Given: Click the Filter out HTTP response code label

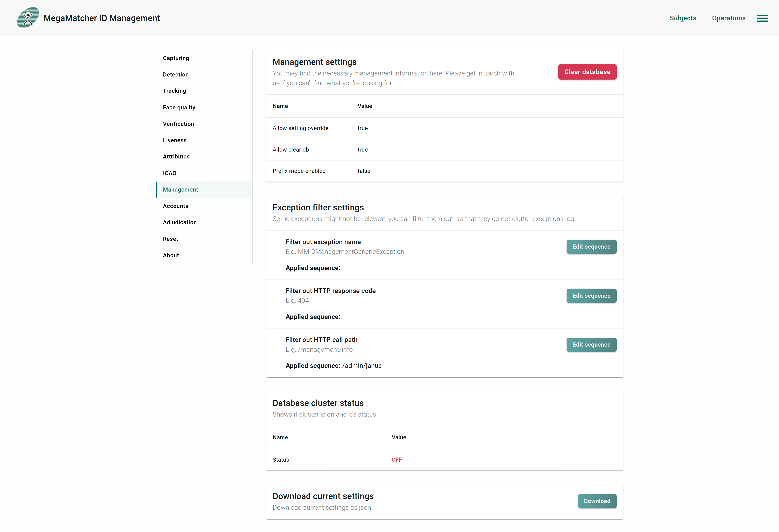Looking at the screenshot, I should pos(330,291).
